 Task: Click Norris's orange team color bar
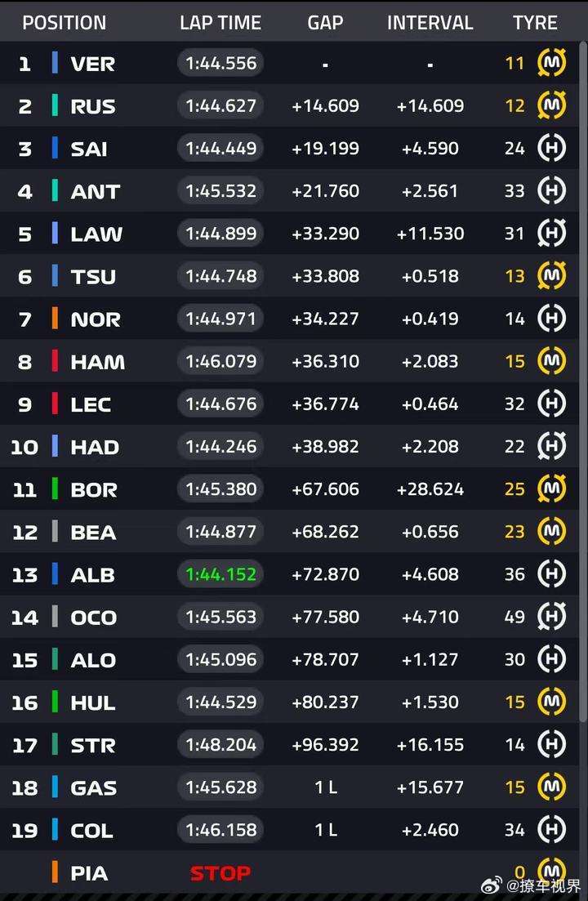pos(56,319)
